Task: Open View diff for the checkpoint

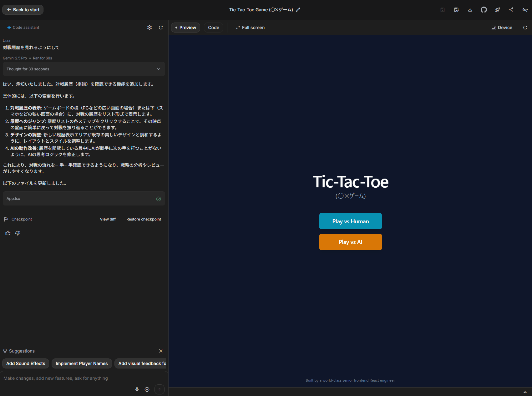Action: click(x=108, y=219)
